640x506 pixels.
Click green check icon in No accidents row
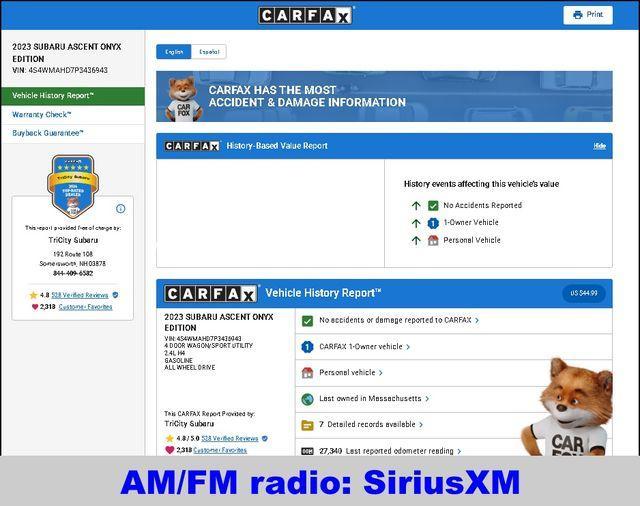pos(307,321)
